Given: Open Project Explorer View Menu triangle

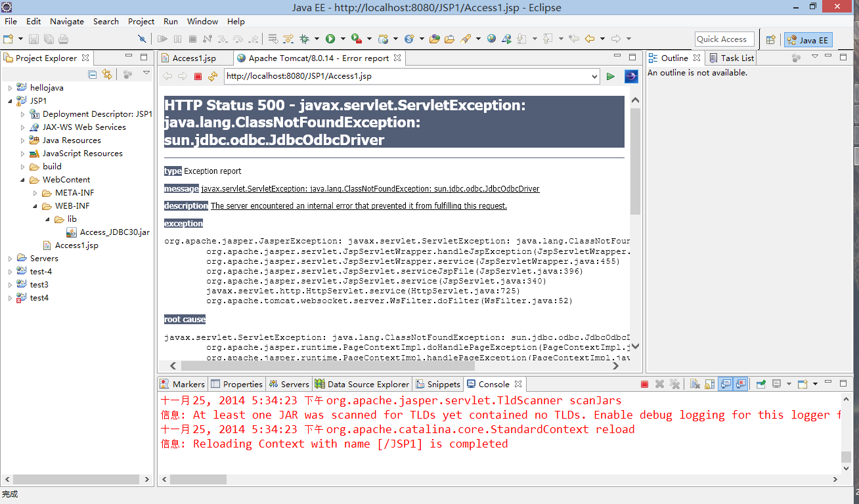Looking at the screenshot, I should 146,73.
